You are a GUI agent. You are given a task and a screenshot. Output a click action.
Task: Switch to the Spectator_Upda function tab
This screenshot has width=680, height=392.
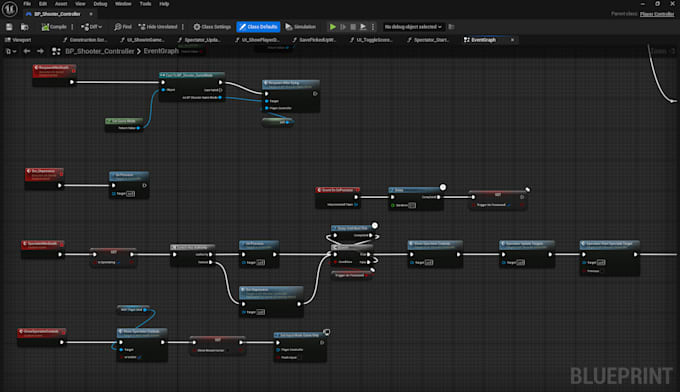[199, 40]
